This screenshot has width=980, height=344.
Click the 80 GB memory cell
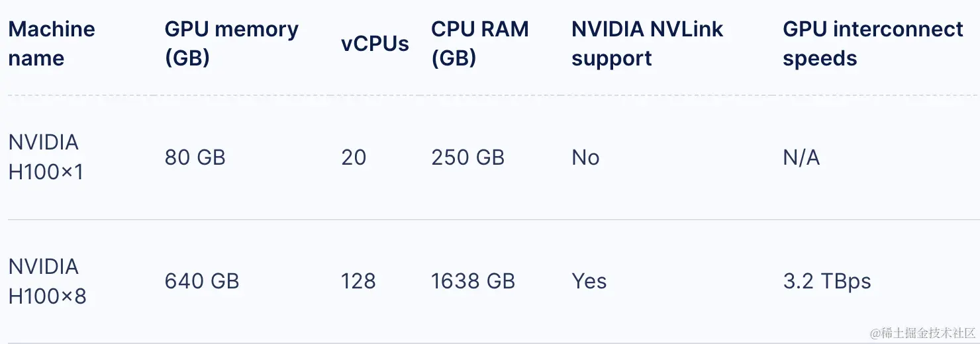(x=195, y=157)
